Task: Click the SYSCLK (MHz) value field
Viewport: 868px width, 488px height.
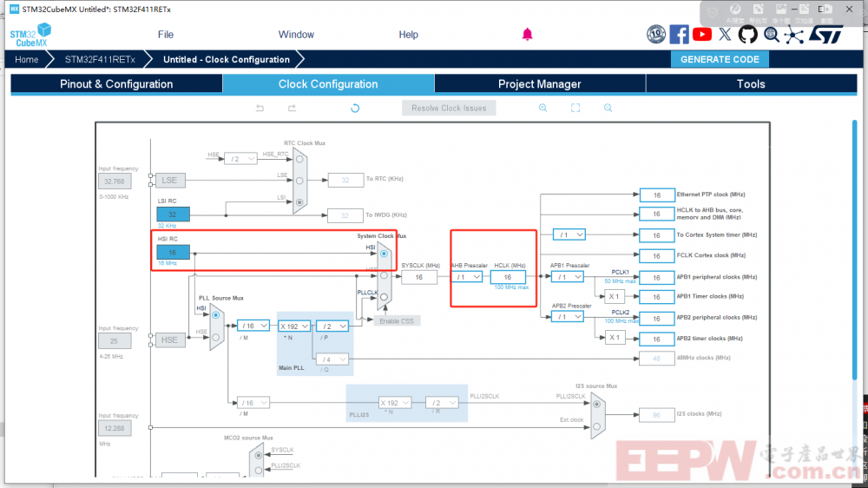Action: click(419, 277)
